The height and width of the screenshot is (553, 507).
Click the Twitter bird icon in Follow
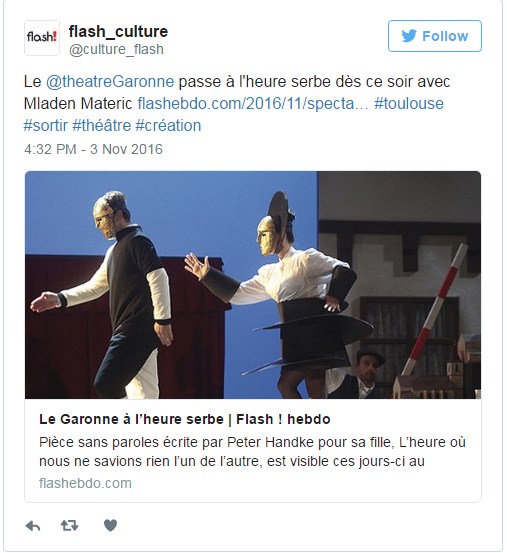point(409,36)
